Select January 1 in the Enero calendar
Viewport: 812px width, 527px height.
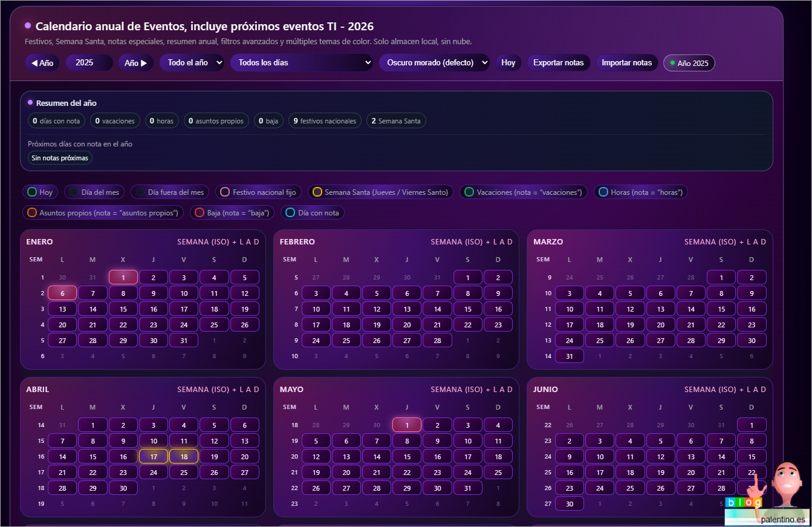pos(123,277)
